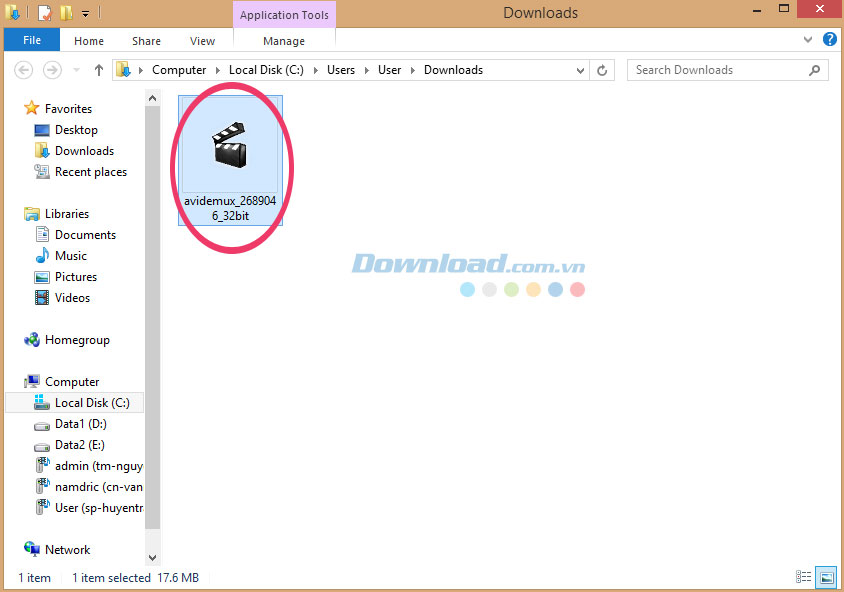Open Desktop under Favorites

(x=76, y=130)
